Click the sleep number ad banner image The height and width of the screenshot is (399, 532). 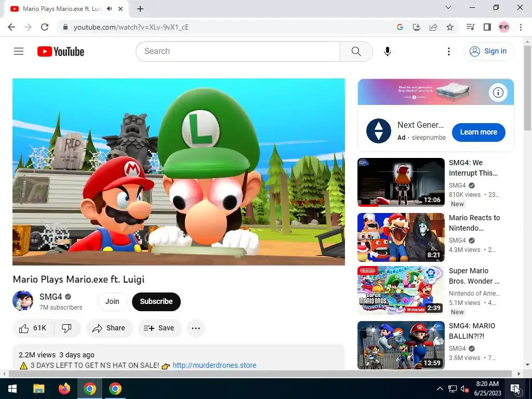pos(436,92)
